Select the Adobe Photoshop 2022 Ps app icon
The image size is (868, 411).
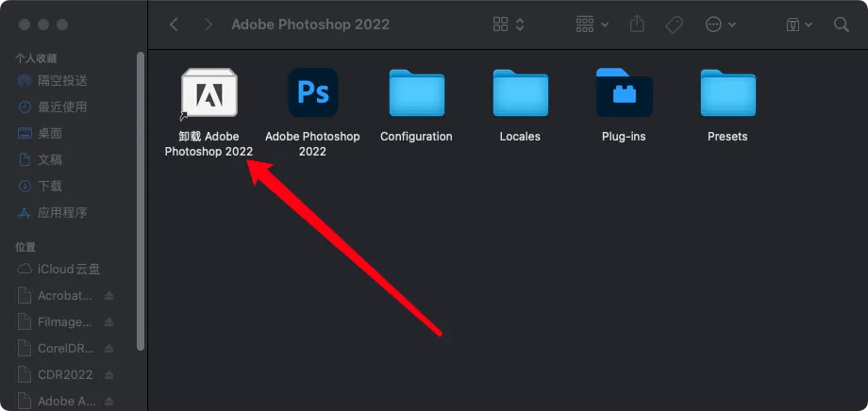coord(313,92)
